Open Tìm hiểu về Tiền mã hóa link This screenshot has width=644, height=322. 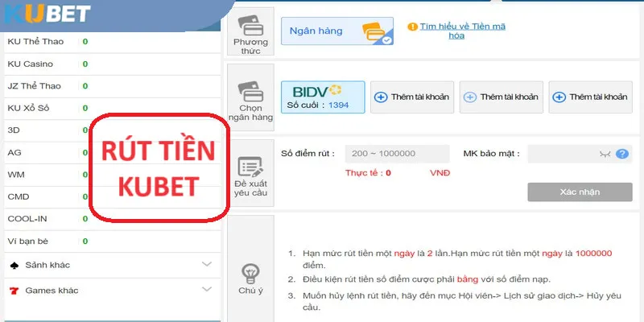(462, 31)
